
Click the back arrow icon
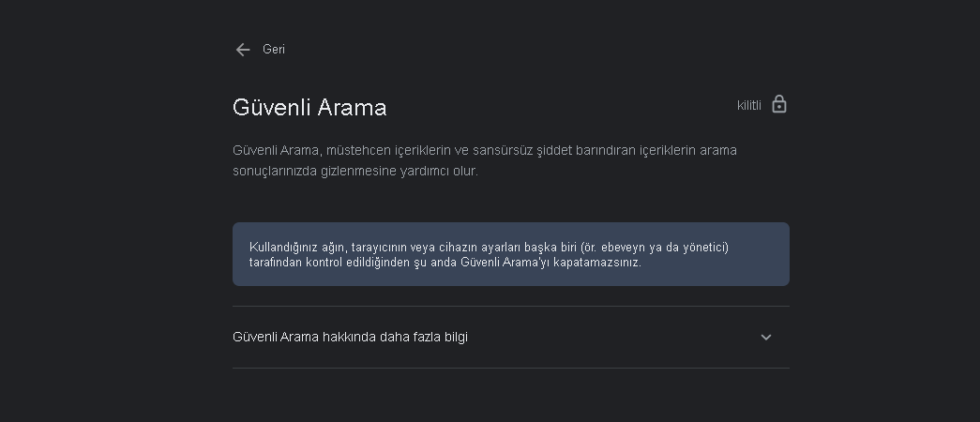pyautogui.click(x=243, y=50)
